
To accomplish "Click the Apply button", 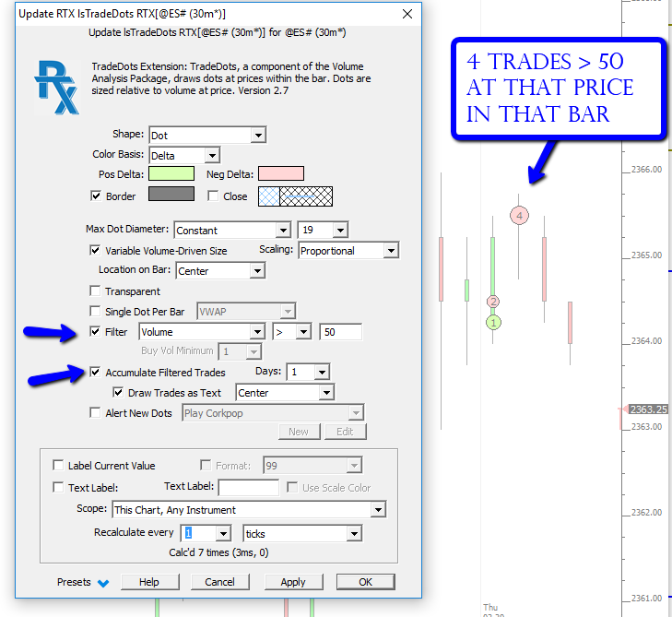I will [293, 582].
